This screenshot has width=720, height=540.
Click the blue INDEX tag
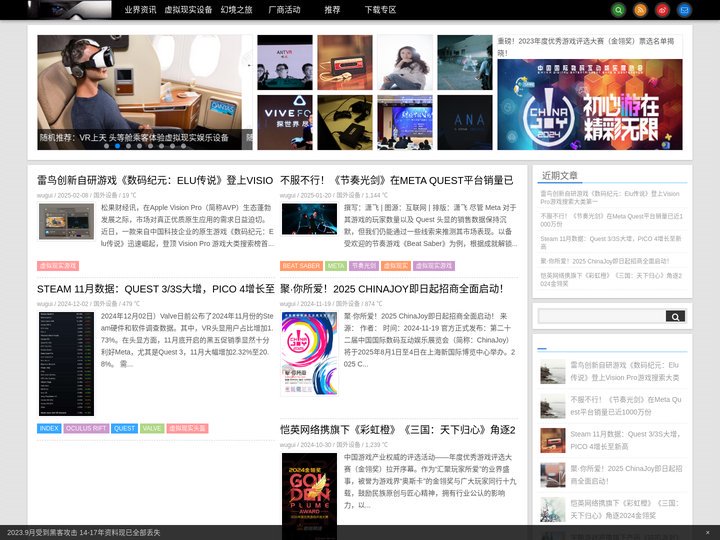tap(49, 428)
